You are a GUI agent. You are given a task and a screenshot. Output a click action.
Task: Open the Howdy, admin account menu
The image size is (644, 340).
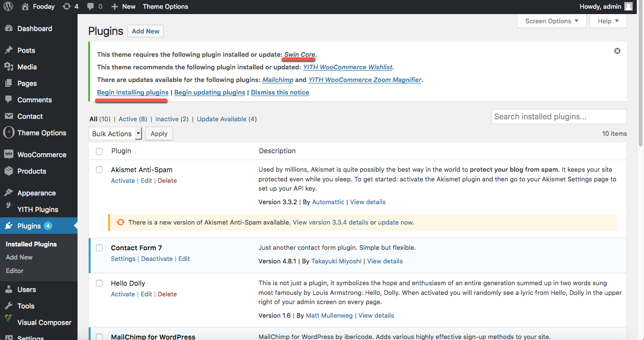click(x=606, y=7)
